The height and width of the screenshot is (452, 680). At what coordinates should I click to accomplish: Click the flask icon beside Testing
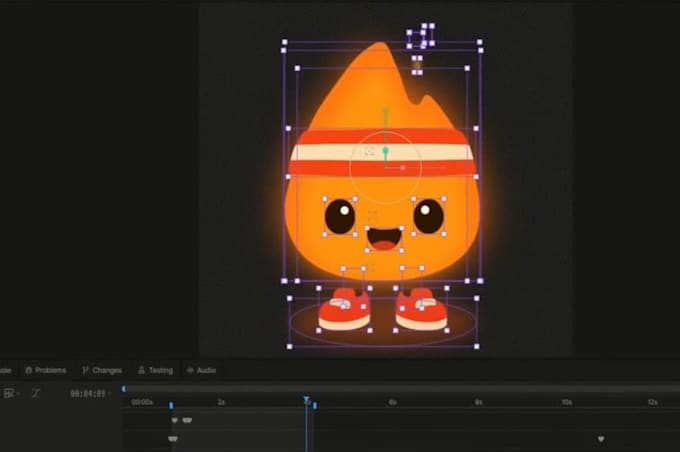[141, 370]
